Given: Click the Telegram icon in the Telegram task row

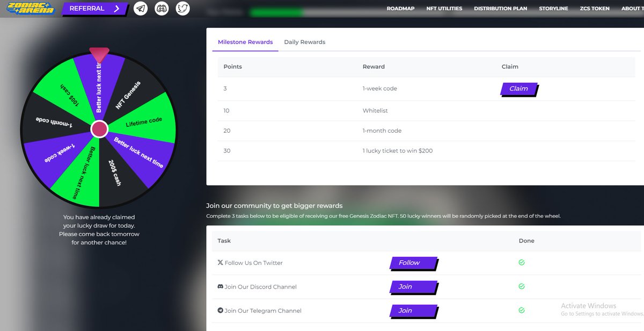Looking at the screenshot, I should [219, 311].
